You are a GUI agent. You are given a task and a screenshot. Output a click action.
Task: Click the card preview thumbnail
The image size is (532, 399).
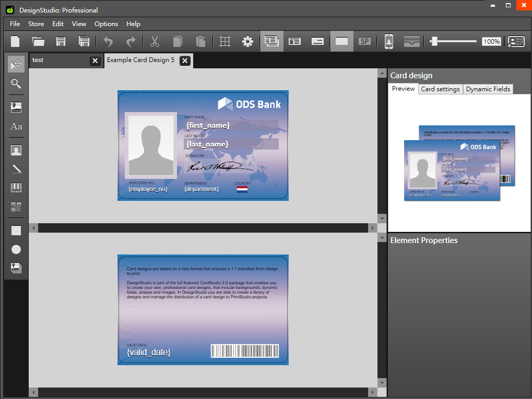[x=459, y=163]
